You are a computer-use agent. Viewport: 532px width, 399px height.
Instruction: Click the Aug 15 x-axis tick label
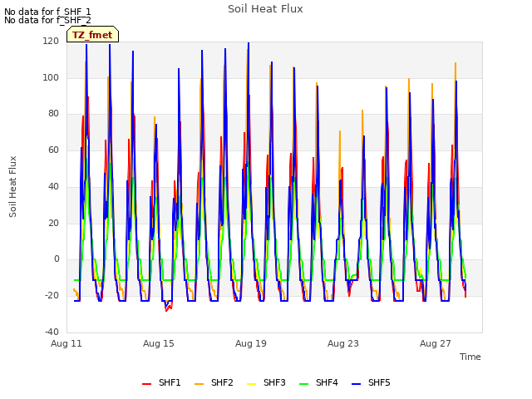coord(159,343)
